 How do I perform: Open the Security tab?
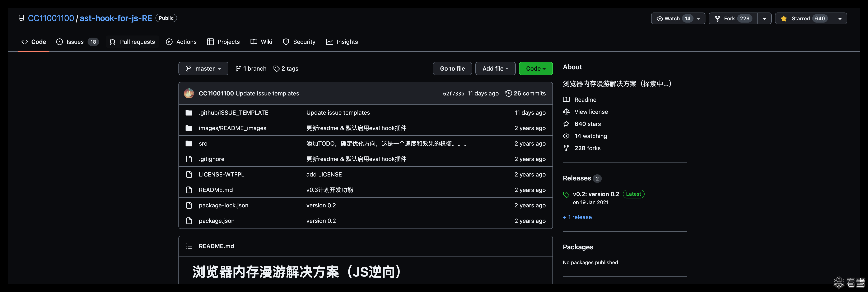click(x=299, y=42)
